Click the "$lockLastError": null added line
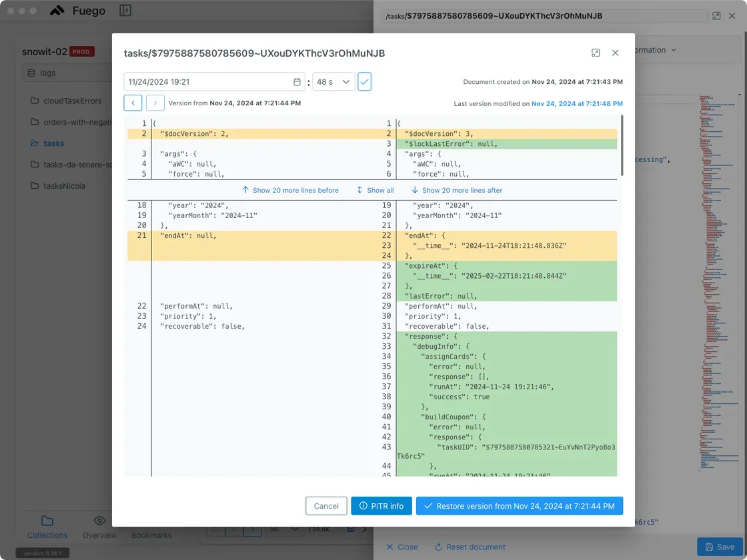The height and width of the screenshot is (560, 747). pyautogui.click(x=506, y=144)
